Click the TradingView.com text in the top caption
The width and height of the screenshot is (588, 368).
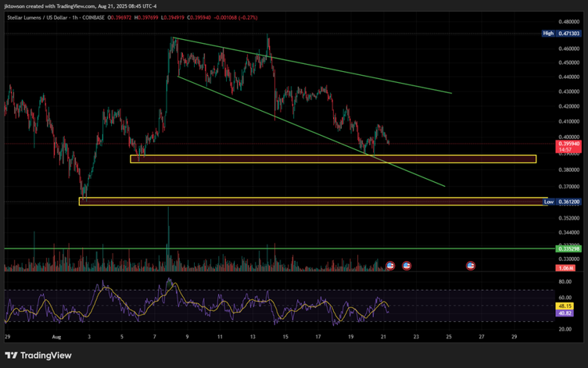point(81,5)
